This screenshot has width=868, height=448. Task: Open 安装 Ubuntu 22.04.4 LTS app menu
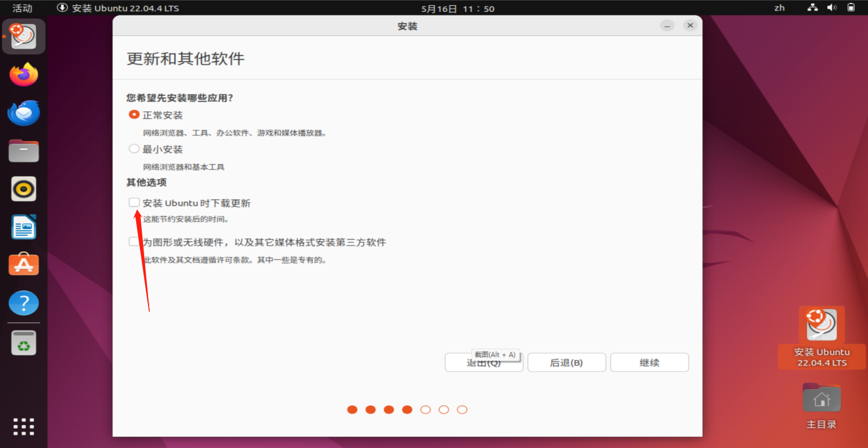point(118,8)
